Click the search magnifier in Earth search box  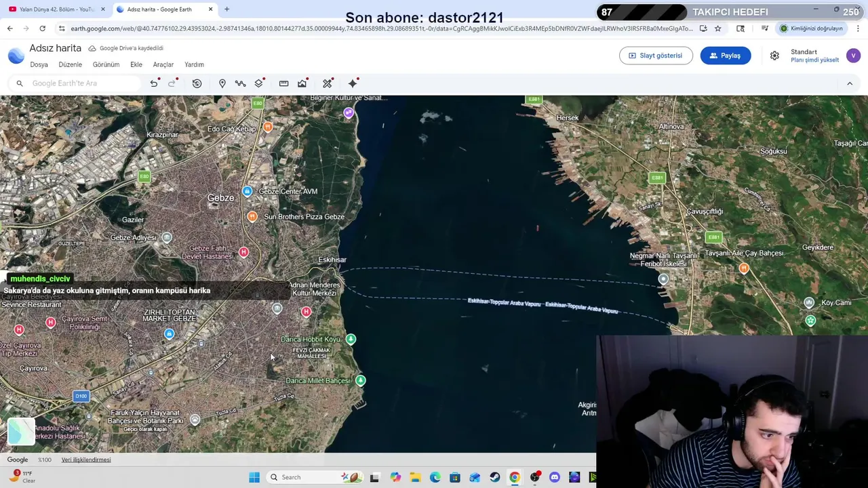pos(20,83)
